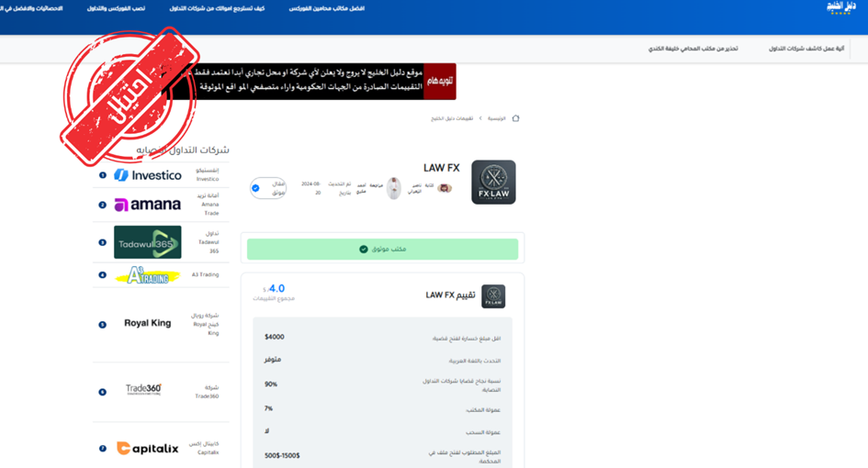Click number badge beside amana
Viewport: 868px width, 468px height.
pyautogui.click(x=102, y=205)
